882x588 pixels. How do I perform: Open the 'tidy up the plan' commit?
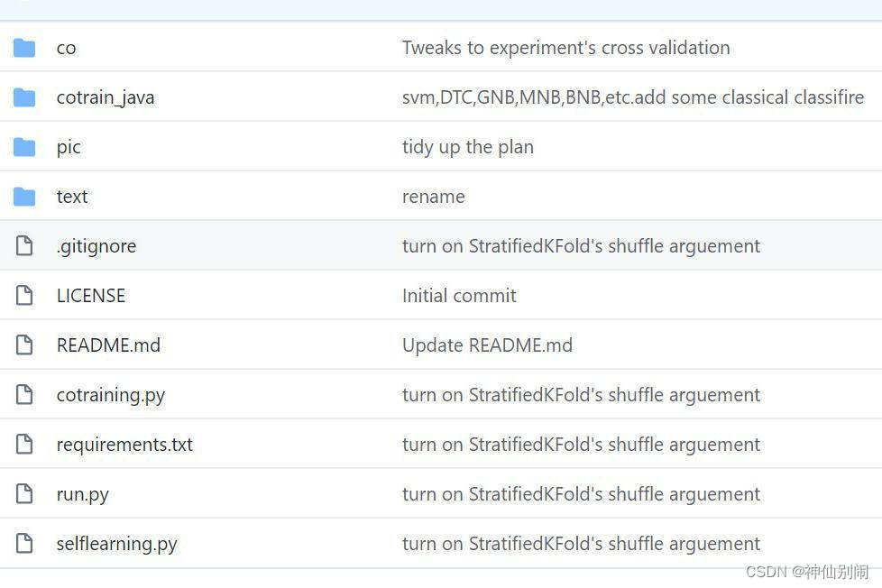pyautogui.click(x=467, y=147)
